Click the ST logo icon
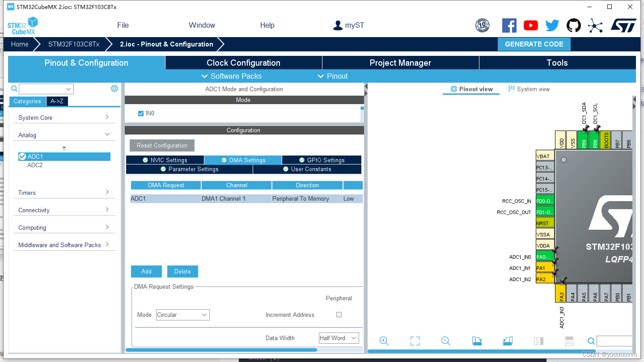Image resolution: width=644 pixels, height=362 pixels. point(623,25)
